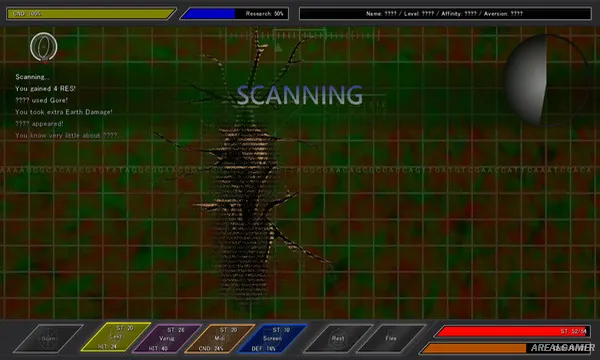Click the yellow CND condition bar
Image resolution: width=600 pixels, height=360 pixels.
click(91, 14)
